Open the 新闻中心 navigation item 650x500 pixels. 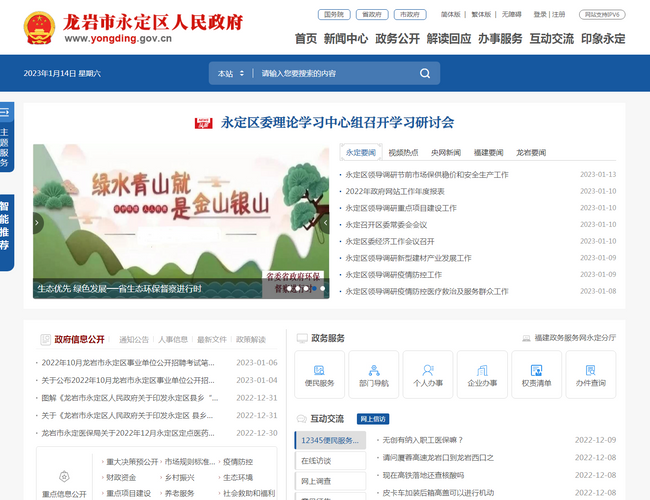click(346, 39)
